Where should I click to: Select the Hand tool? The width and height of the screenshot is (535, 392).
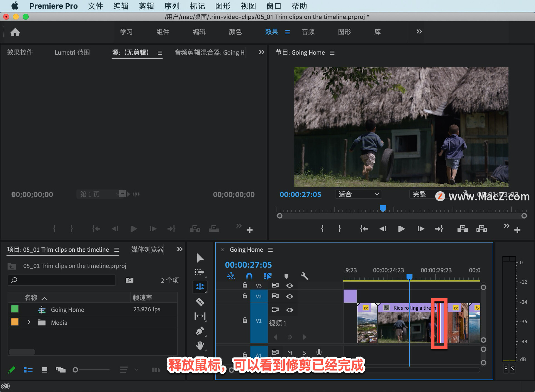click(200, 346)
